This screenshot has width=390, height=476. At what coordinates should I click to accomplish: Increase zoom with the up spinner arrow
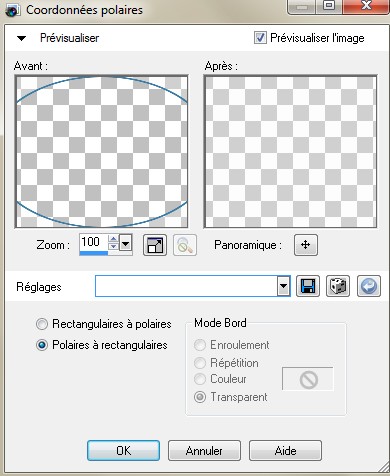click(x=114, y=239)
